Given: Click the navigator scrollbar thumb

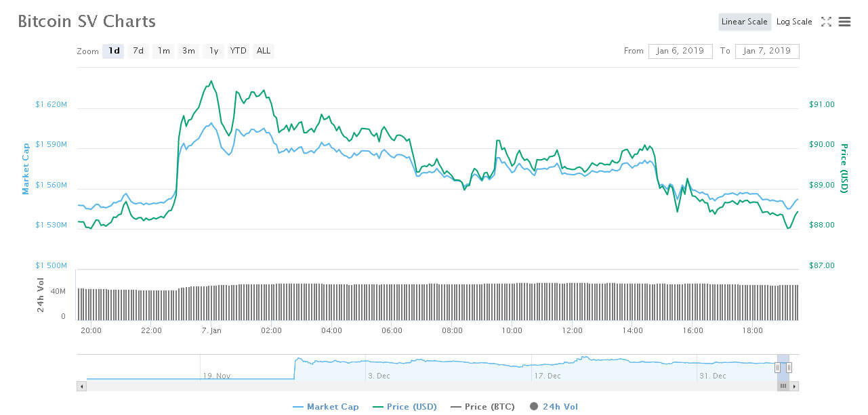Looking at the screenshot, I should pos(783,386).
